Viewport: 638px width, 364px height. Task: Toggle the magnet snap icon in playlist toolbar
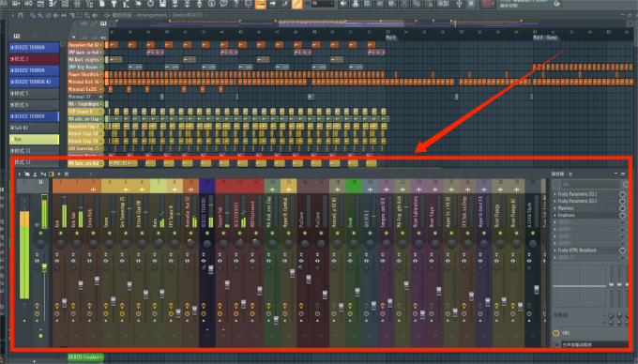[x=21, y=15]
